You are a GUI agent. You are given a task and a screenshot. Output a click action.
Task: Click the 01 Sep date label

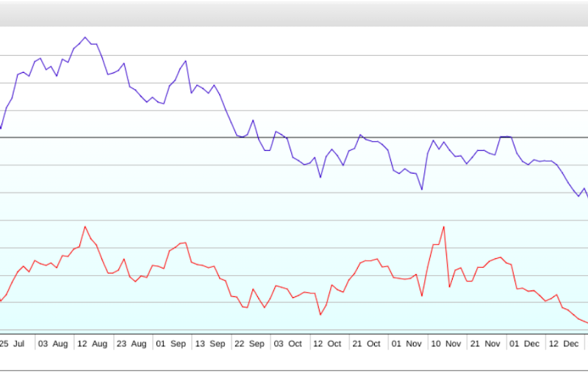pos(170,343)
